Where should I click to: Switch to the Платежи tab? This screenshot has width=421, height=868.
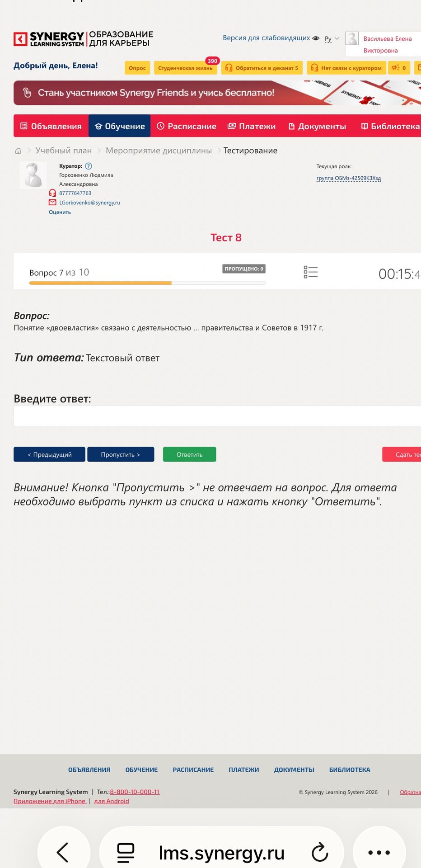pos(252,126)
